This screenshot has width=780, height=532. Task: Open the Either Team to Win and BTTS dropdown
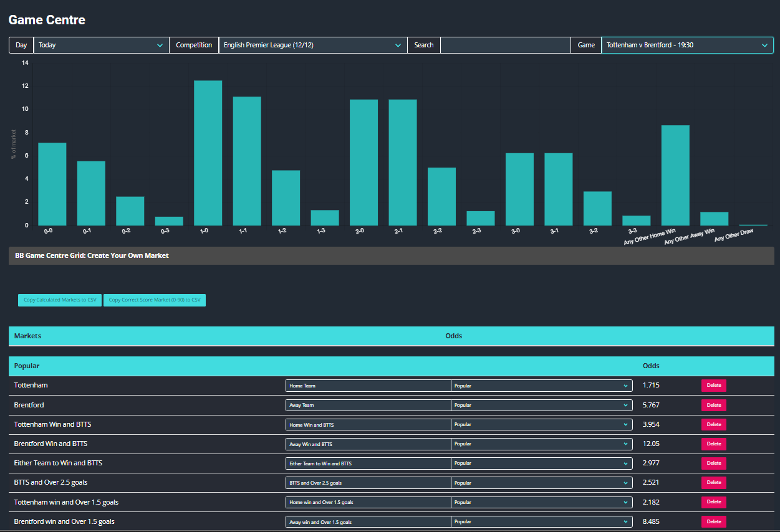tap(367, 463)
